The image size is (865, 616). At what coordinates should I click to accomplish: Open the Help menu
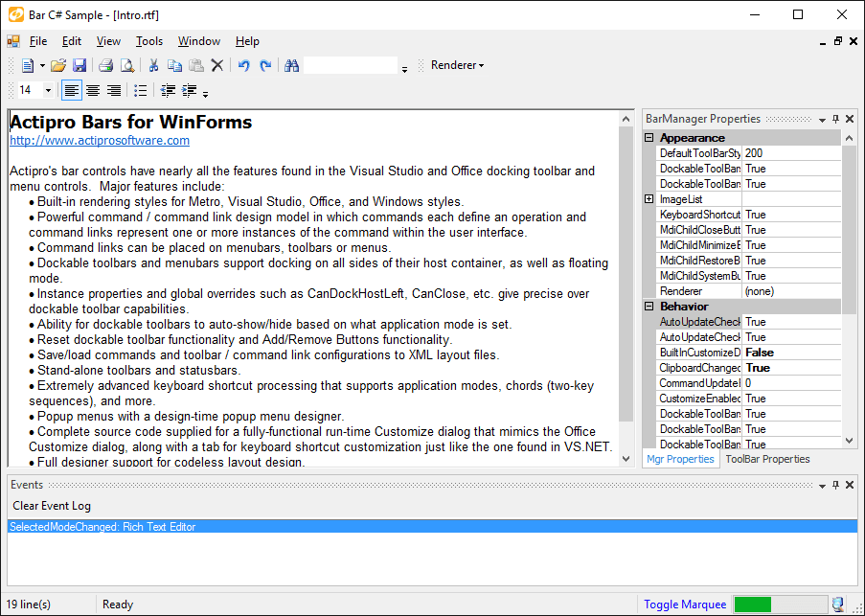[247, 41]
